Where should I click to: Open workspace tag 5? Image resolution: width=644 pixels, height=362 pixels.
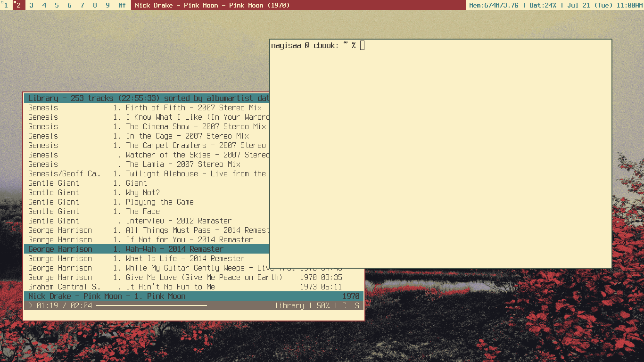57,5
